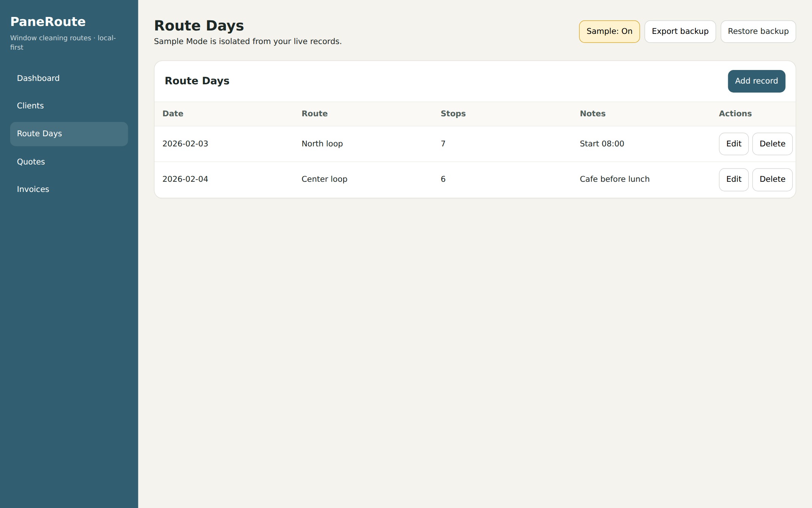The width and height of the screenshot is (812, 508).
Task: Click the Window cleaning routes tagline
Action: point(63,43)
